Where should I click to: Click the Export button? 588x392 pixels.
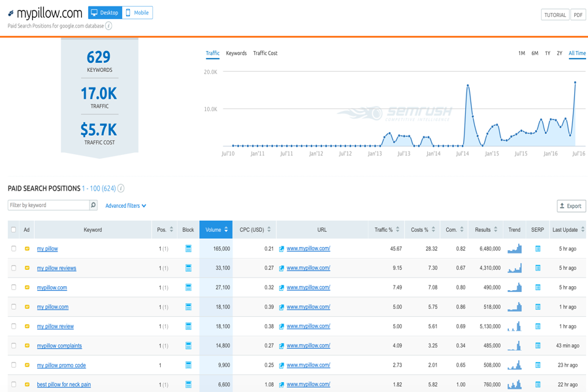[x=571, y=206]
